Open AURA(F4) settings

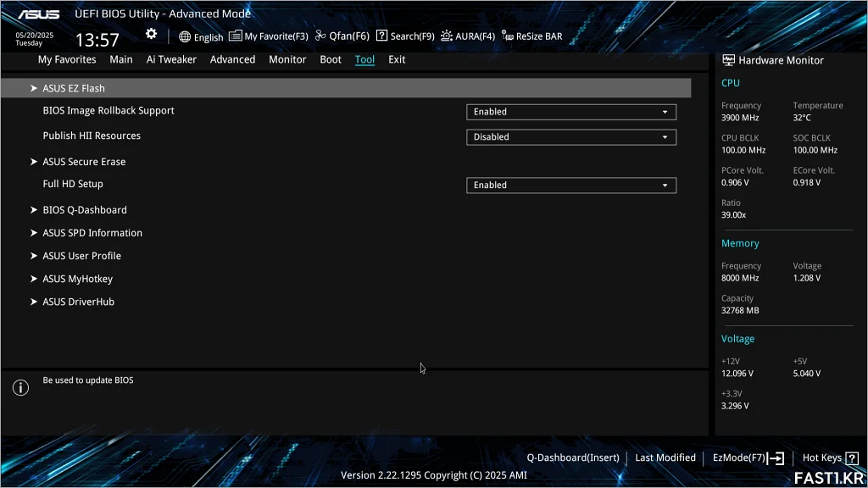tap(475, 36)
